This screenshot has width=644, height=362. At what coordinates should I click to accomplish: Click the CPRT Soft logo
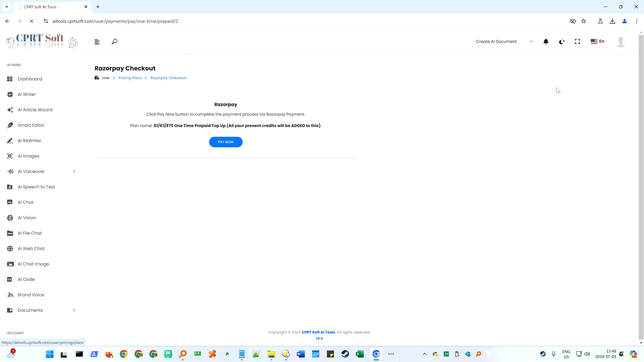[x=42, y=41]
